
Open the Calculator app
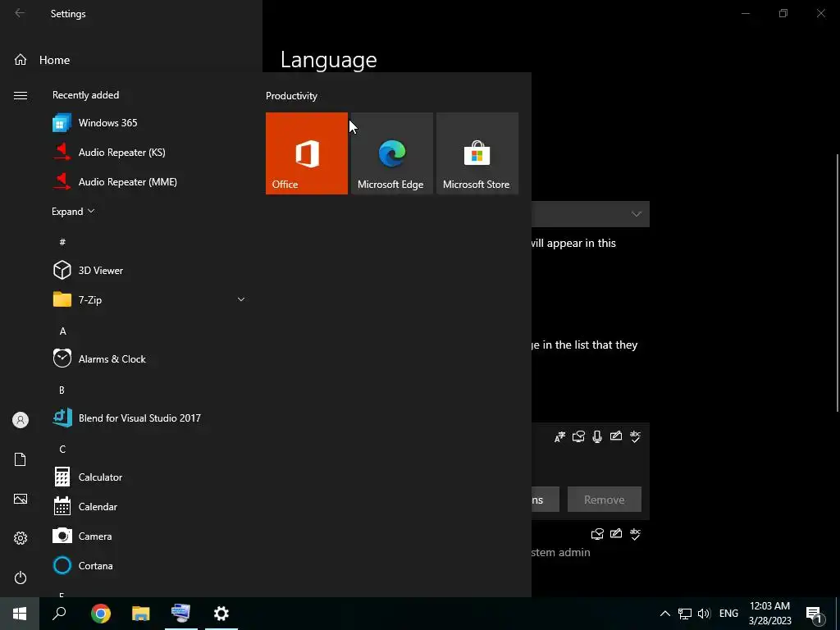tap(149, 477)
